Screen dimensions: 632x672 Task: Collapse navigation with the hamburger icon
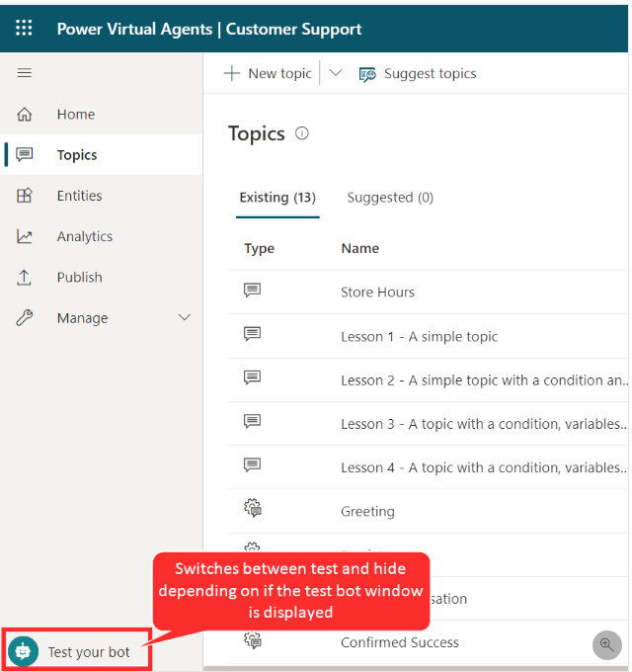coord(25,73)
